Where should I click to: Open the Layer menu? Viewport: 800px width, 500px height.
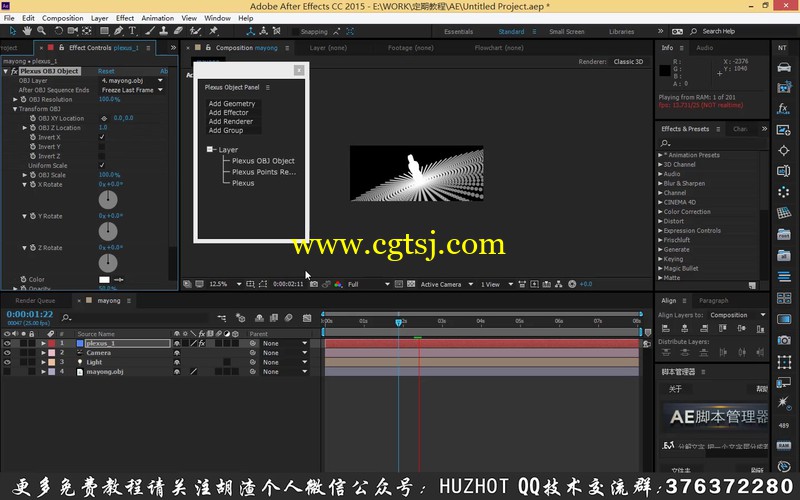coord(99,18)
